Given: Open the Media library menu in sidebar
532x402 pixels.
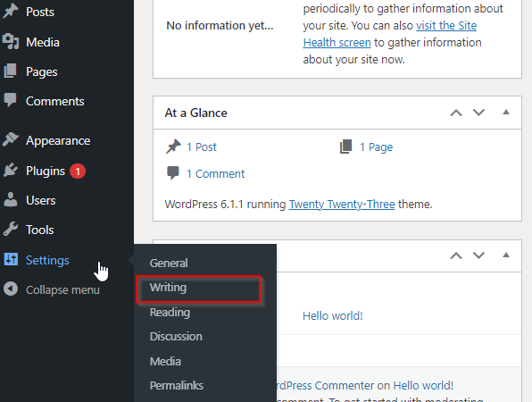Looking at the screenshot, I should pyautogui.click(x=43, y=43).
